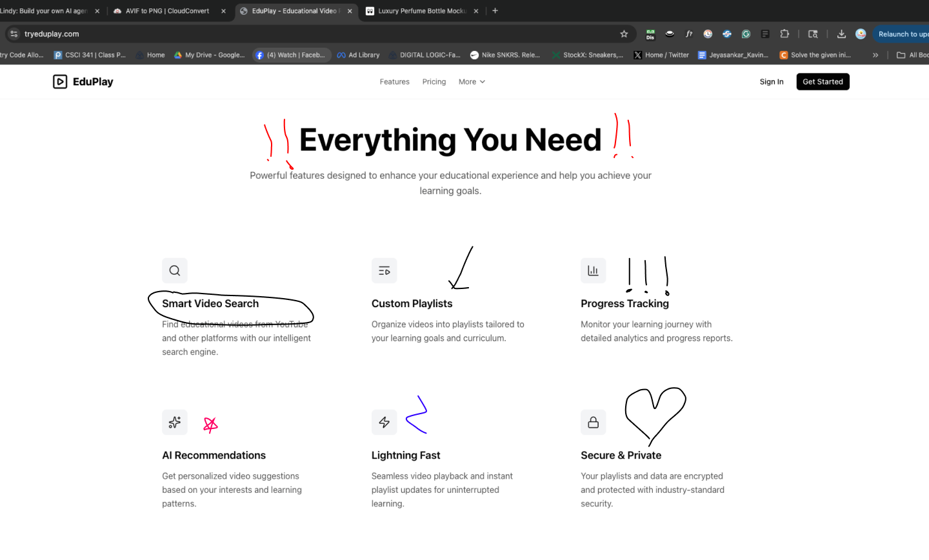
Task: Click the Lightning Fast title
Action: [x=406, y=455]
